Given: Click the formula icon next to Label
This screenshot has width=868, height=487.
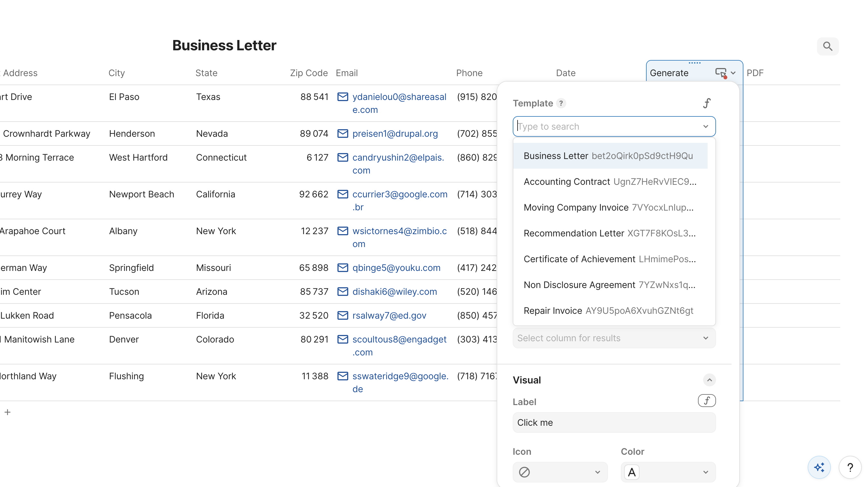Looking at the screenshot, I should [x=707, y=401].
